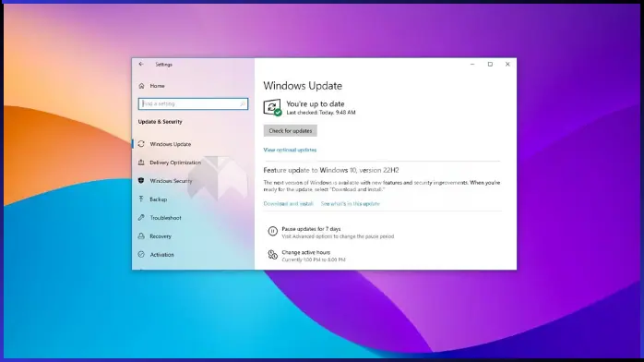Viewport: 644px width, 362px height.
Task: Open the Troubleshoot settings page
Action: (x=165, y=218)
